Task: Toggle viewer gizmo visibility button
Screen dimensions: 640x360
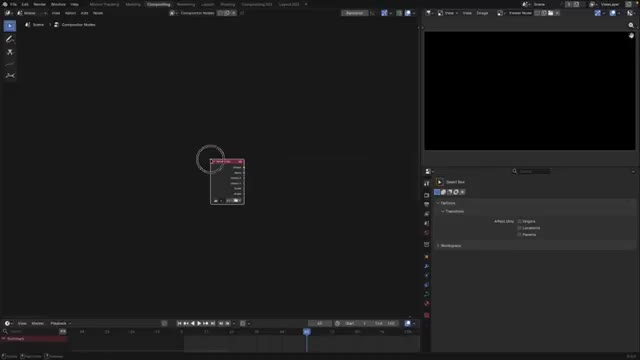Action: point(598,13)
